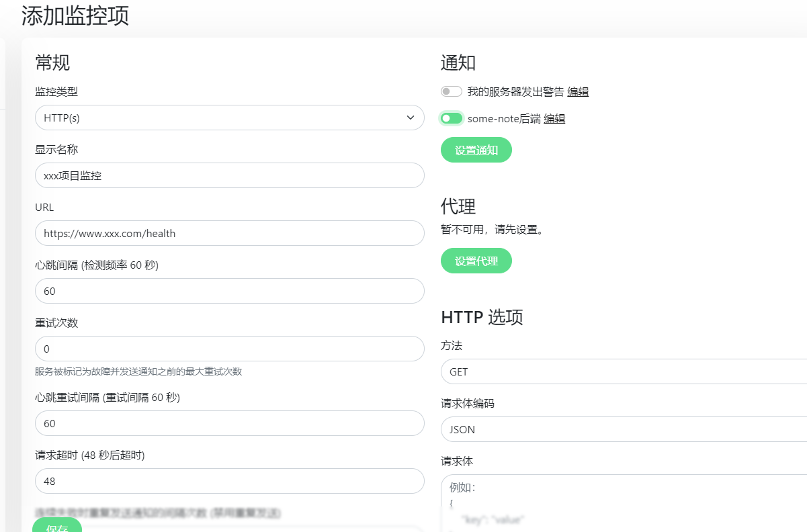The image size is (807, 532).
Task: Open the 方法 GET dropdown
Action: click(x=624, y=371)
